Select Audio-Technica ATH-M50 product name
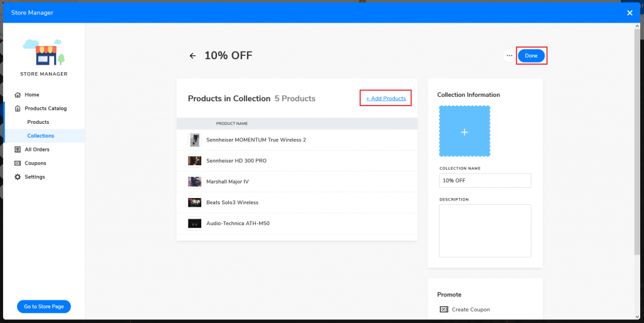 [238, 223]
